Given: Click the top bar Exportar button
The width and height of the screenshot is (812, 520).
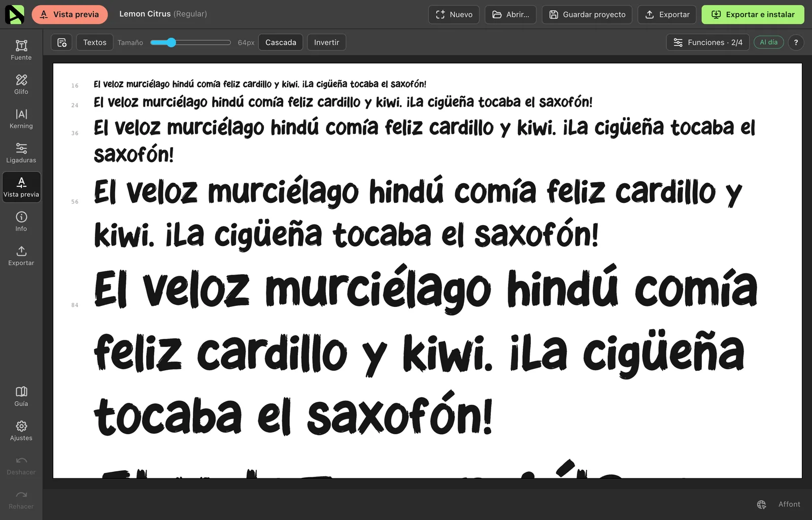Looking at the screenshot, I should point(667,14).
